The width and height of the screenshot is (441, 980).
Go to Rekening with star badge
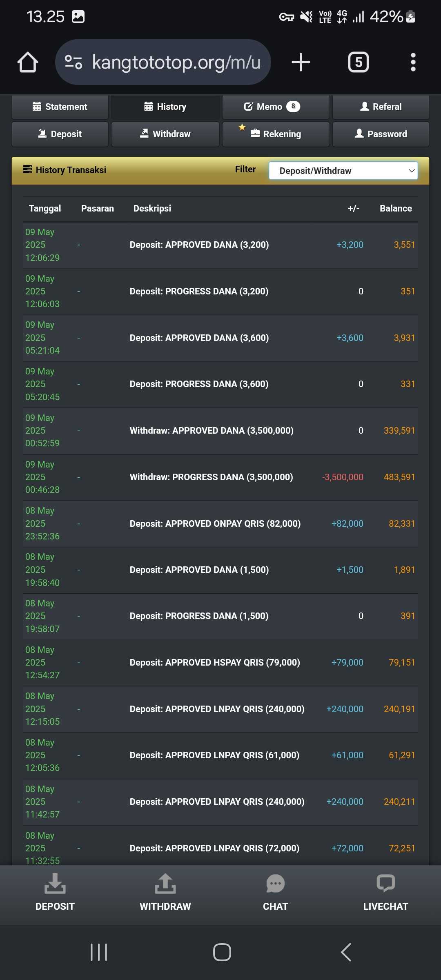coord(276,134)
